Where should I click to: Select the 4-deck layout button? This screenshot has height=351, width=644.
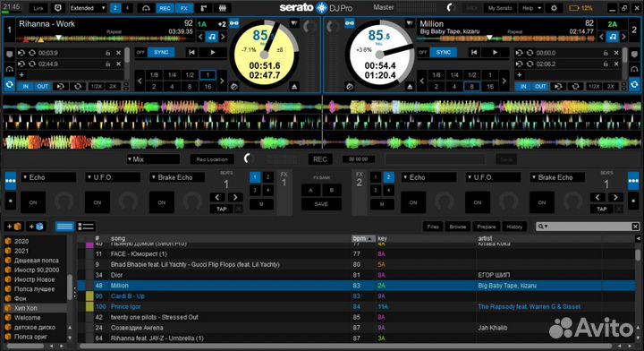coord(127,8)
